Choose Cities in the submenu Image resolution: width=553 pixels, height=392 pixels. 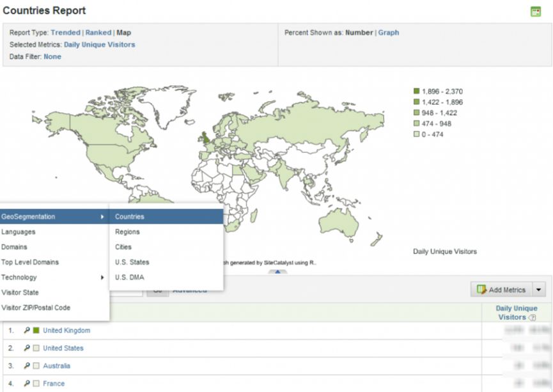(x=123, y=247)
